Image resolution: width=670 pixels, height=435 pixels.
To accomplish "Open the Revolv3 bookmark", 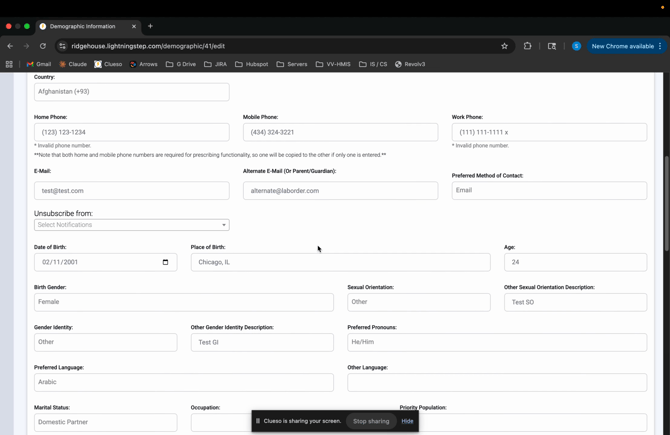I will click(x=410, y=64).
